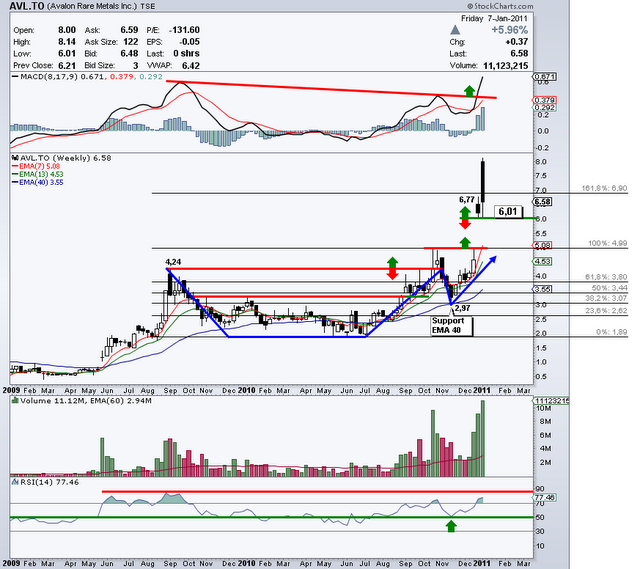Click the 38.2%: 3.07 Fibonacci label
The width and height of the screenshot is (640, 569).
click(606, 298)
